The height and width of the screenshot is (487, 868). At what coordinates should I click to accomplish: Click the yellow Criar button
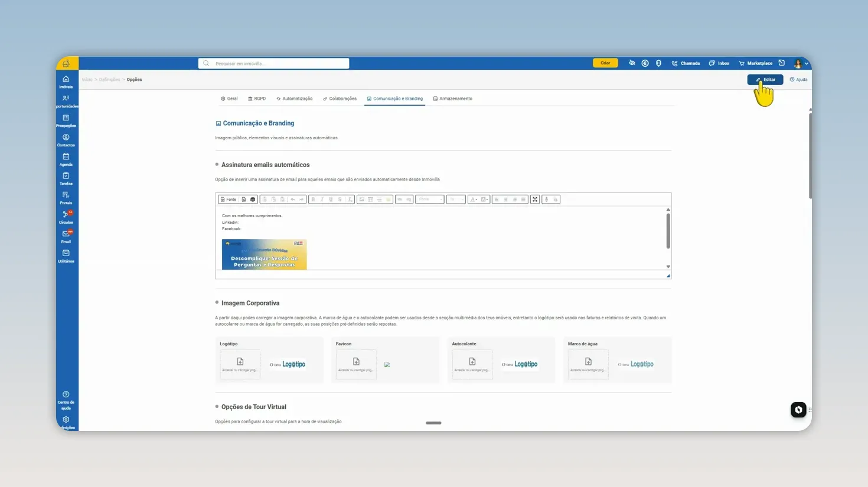(605, 63)
